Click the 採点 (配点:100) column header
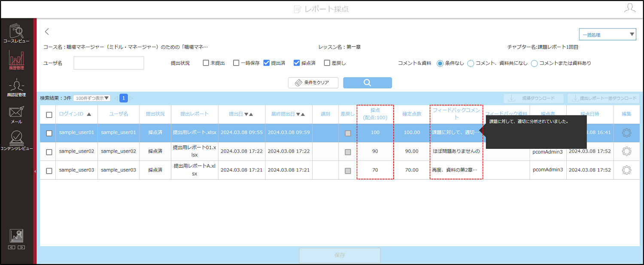 point(375,114)
